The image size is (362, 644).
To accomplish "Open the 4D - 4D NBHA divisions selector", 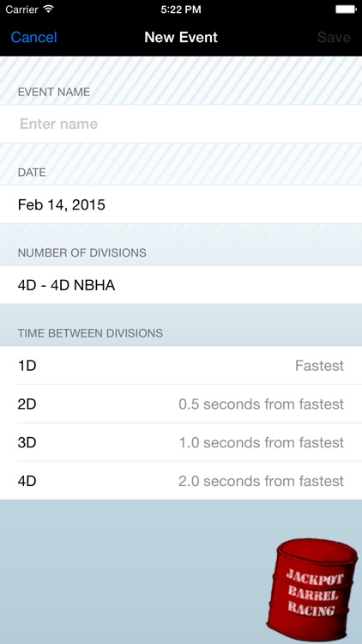I will point(181,285).
